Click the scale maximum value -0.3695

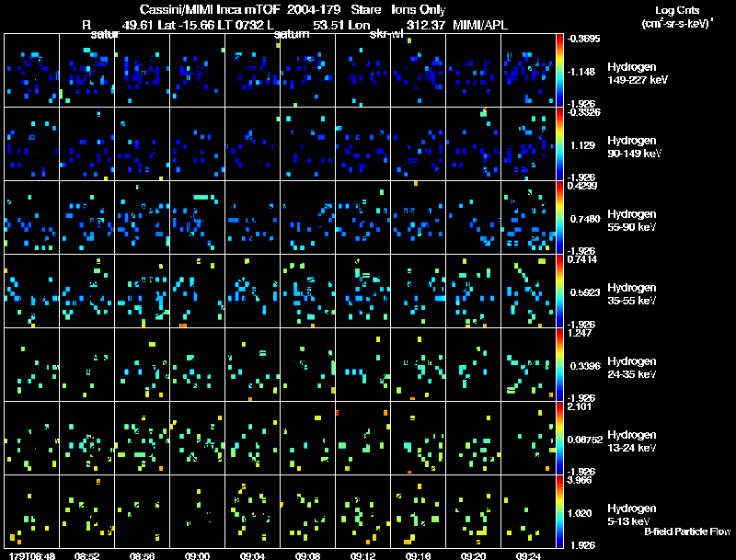click(583, 39)
